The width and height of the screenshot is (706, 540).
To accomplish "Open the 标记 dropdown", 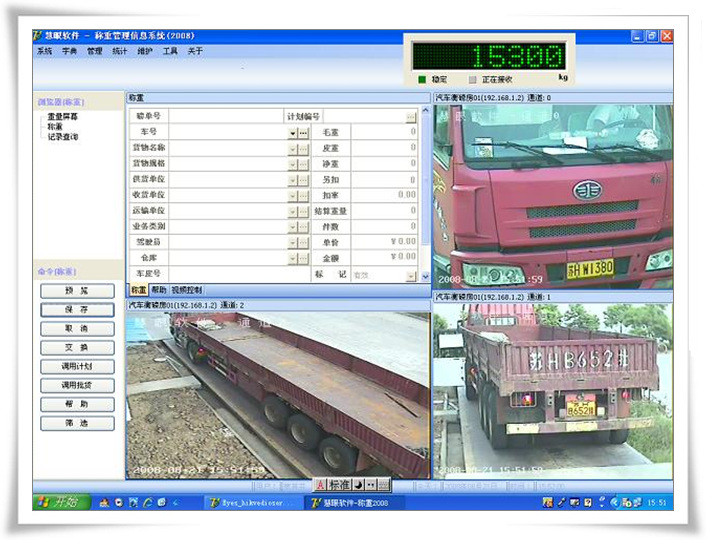I will pyautogui.click(x=411, y=276).
